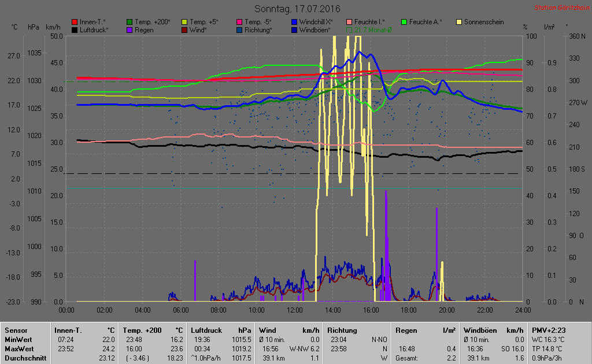Click the Temp. +200 column header in table
Image resolution: width=592 pixels, height=364 pixels.
tap(142, 330)
